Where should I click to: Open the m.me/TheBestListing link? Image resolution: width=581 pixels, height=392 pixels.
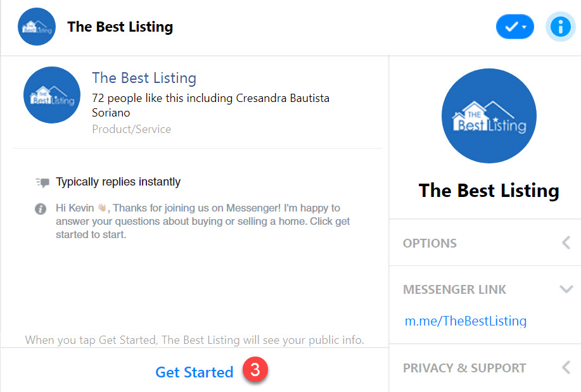(x=466, y=321)
